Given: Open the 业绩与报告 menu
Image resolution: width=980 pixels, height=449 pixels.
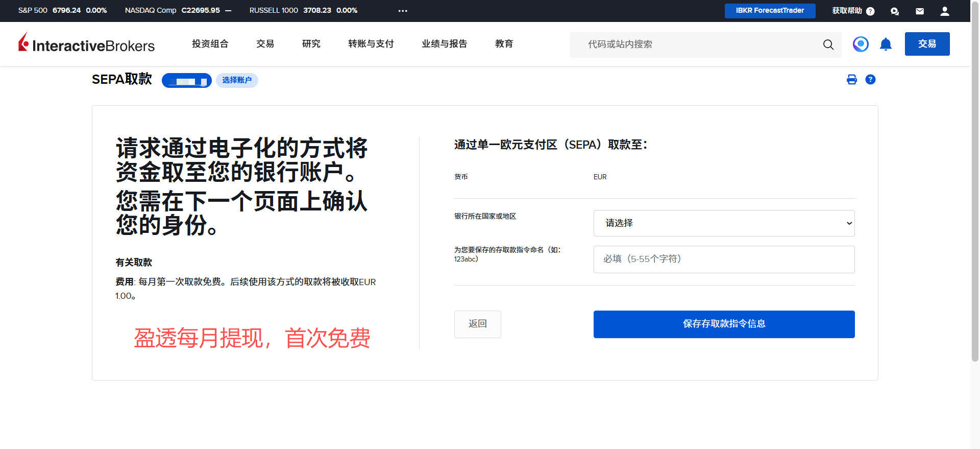Looking at the screenshot, I should tap(444, 44).
